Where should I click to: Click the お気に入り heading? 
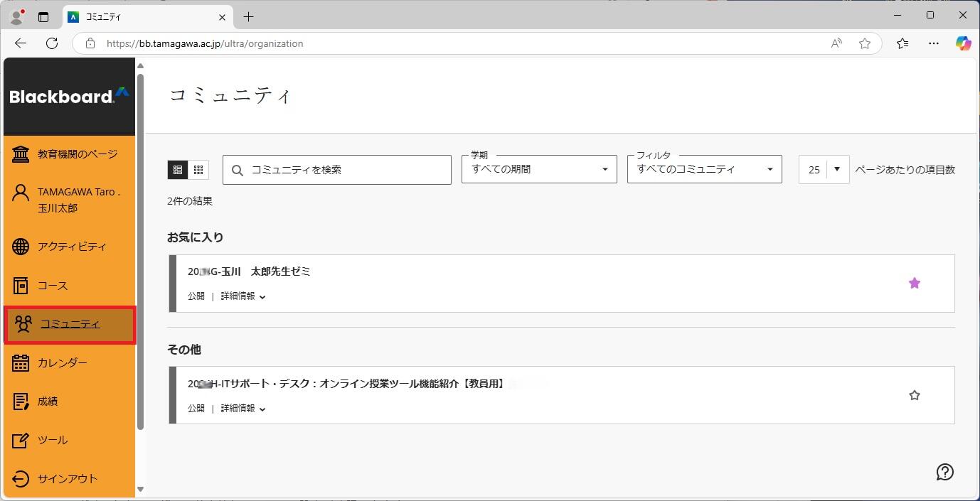coord(195,237)
